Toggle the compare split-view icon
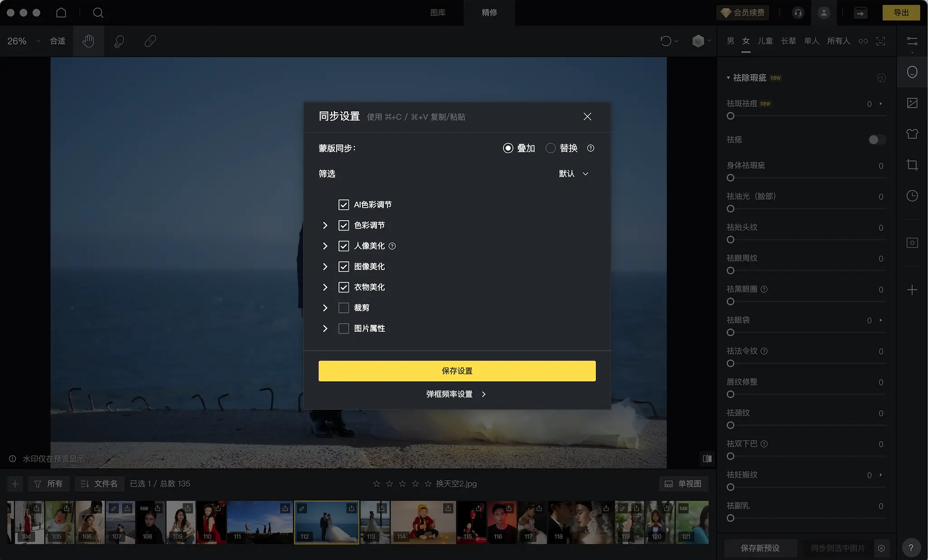This screenshot has width=928, height=560. 707,459
